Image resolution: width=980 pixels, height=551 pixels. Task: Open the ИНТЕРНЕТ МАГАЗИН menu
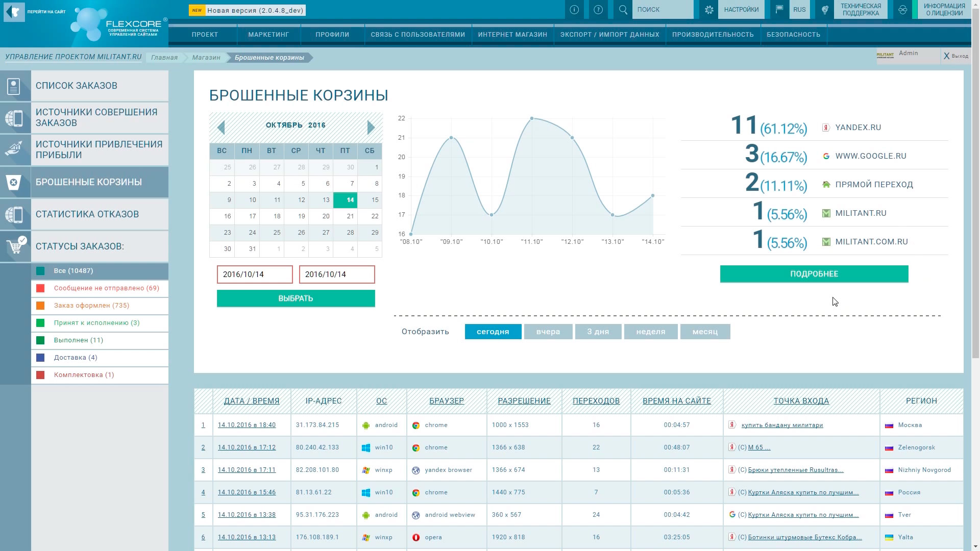(512, 35)
